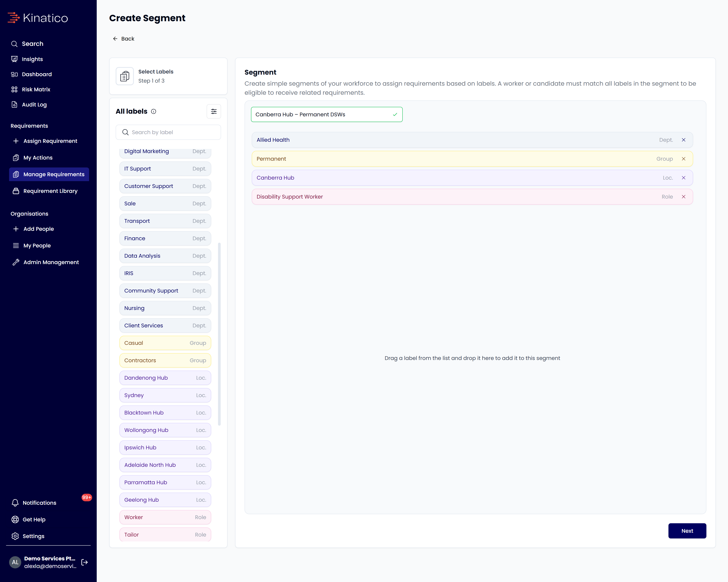Click the AL account avatar

click(x=15, y=562)
